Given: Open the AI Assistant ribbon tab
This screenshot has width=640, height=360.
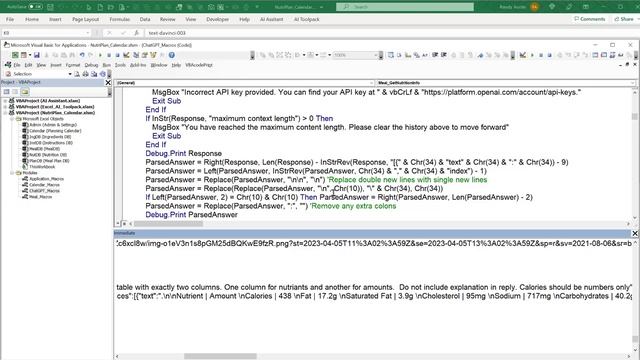Looking at the screenshot, I should 271,19.
